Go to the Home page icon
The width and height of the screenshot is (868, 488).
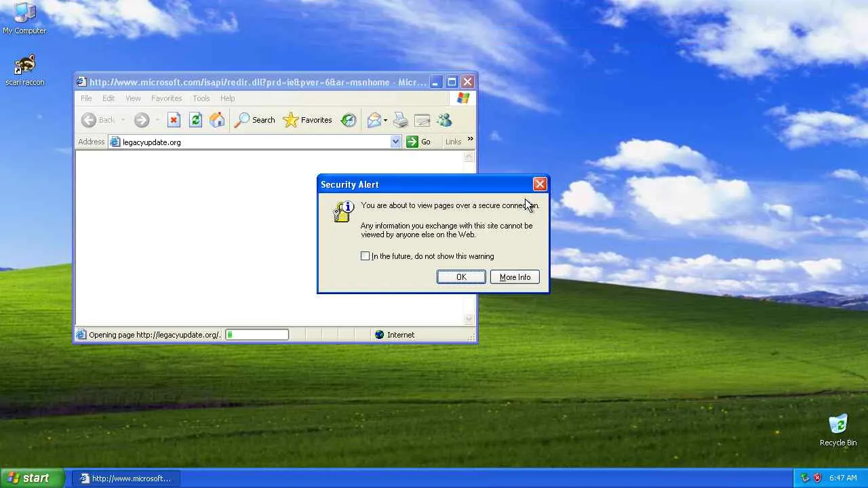tap(217, 120)
